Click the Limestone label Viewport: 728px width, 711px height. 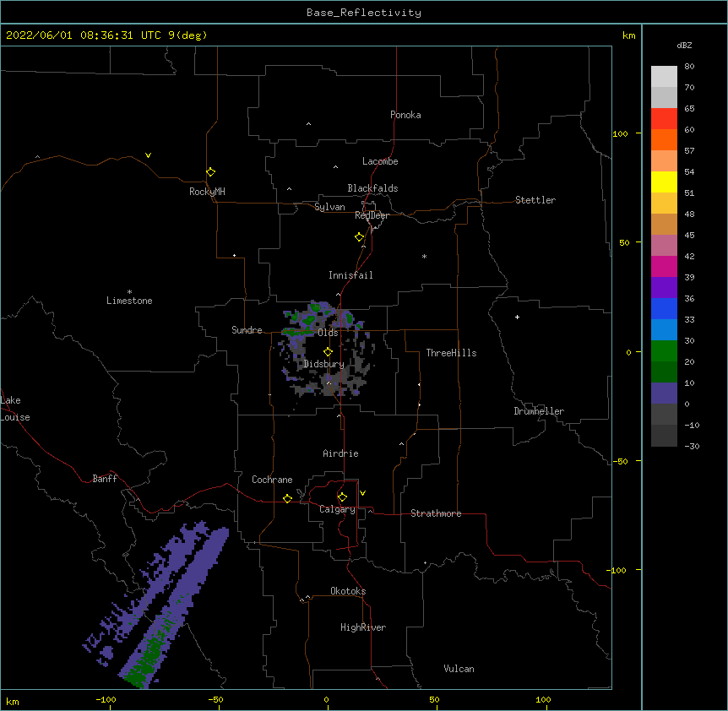click(129, 301)
